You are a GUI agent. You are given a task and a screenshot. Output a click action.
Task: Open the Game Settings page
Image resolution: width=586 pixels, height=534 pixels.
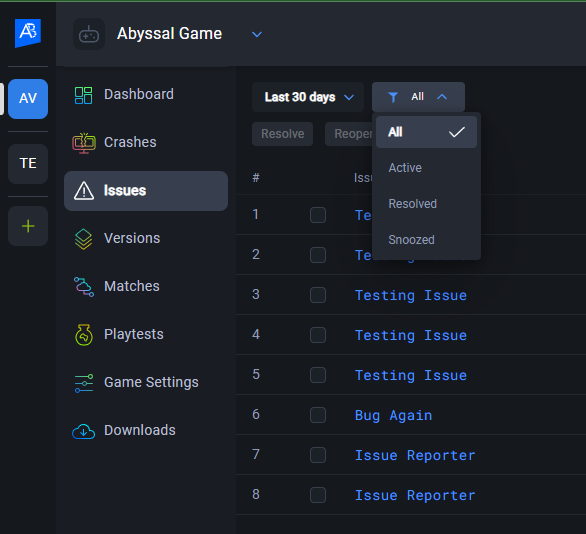point(146,383)
